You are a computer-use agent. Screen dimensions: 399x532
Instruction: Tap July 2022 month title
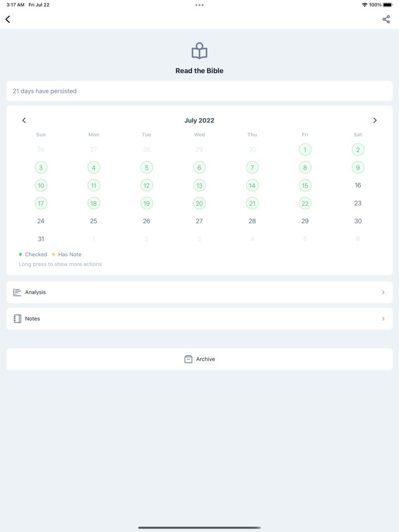(x=199, y=120)
